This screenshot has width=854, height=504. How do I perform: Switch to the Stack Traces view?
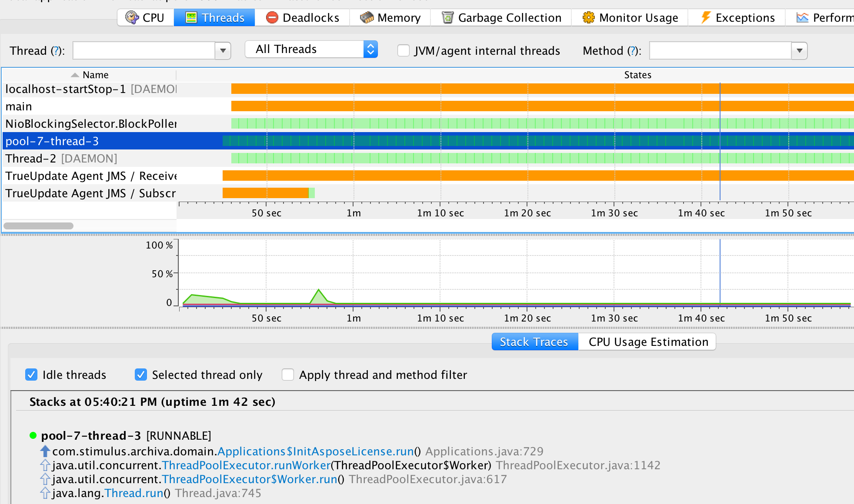point(534,342)
